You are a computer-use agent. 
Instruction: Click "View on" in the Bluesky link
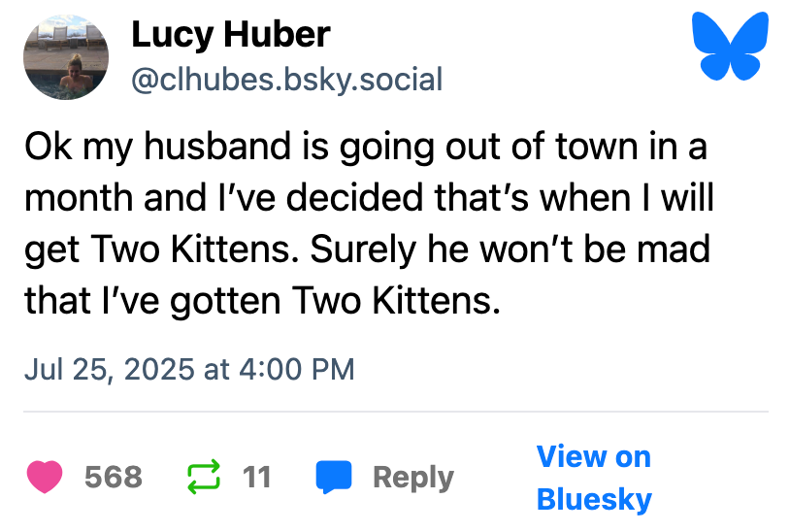pyautogui.click(x=593, y=456)
